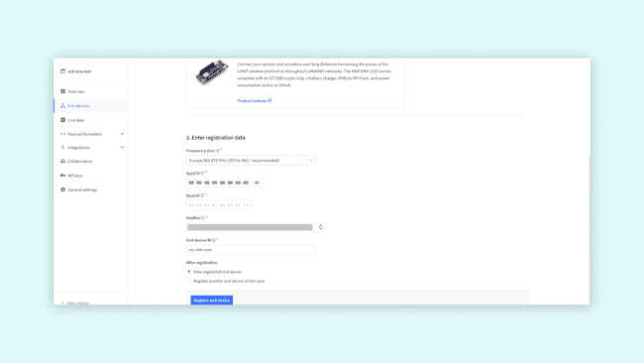Image resolution: width=644 pixels, height=363 pixels.
Task: Open the End device ID help icon
Action: click(x=214, y=240)
